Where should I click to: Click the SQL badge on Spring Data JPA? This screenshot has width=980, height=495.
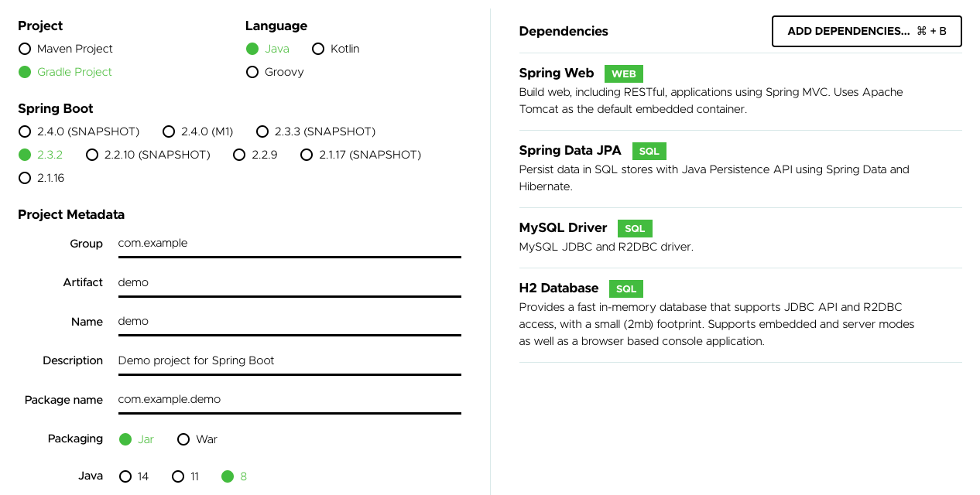(x=649, y=151)
